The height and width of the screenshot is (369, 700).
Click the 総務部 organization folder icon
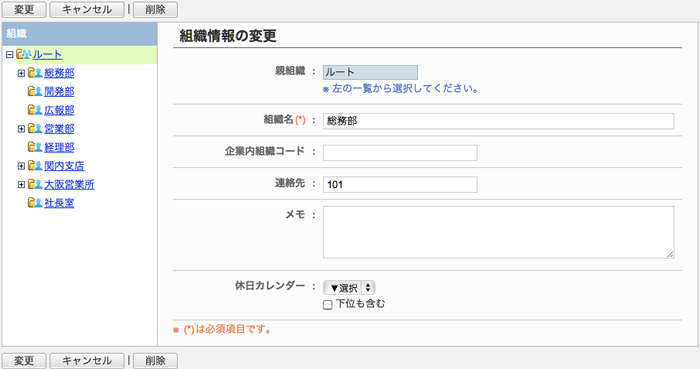point(35,73)
